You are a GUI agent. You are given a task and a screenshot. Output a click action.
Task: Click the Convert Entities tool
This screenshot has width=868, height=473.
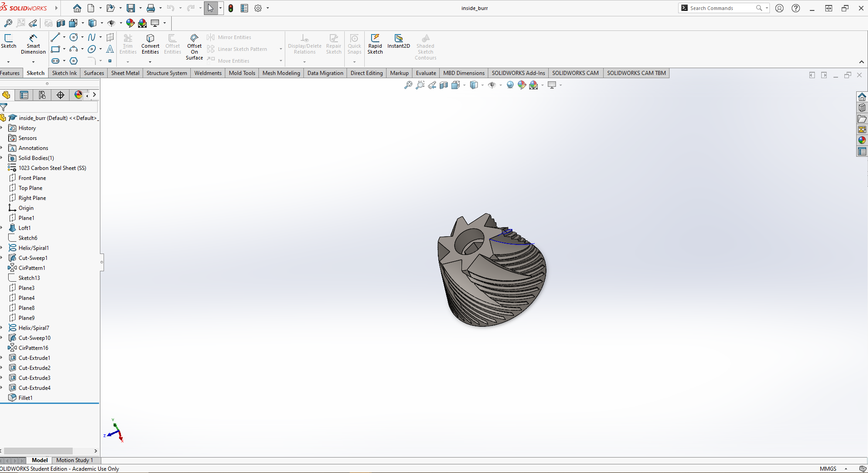click(150, 44)
